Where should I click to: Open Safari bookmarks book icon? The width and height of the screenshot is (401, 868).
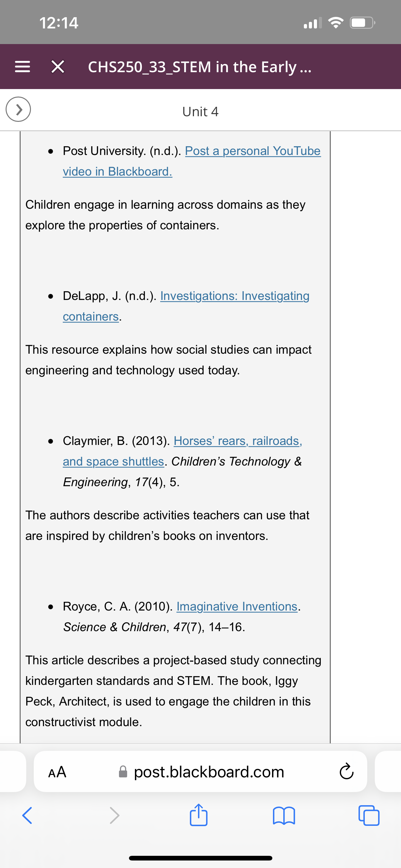(284, 816)
